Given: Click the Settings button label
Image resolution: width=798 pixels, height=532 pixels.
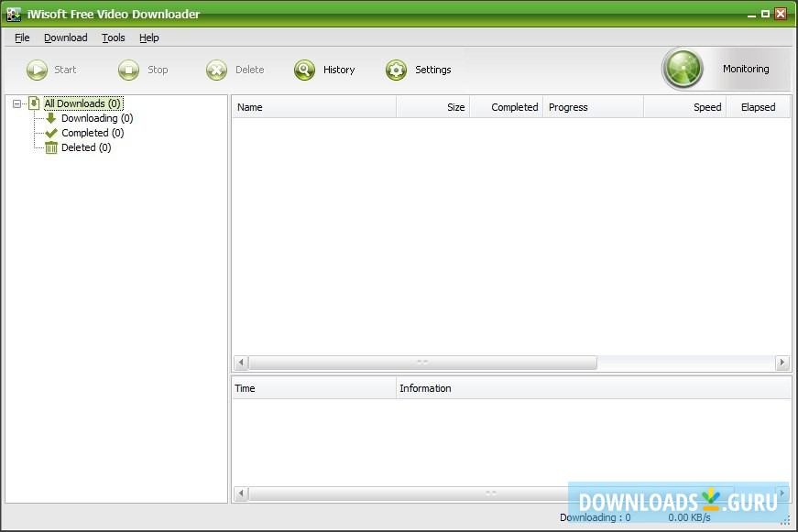Looking at the screenshot, I should tap(433, 70).
